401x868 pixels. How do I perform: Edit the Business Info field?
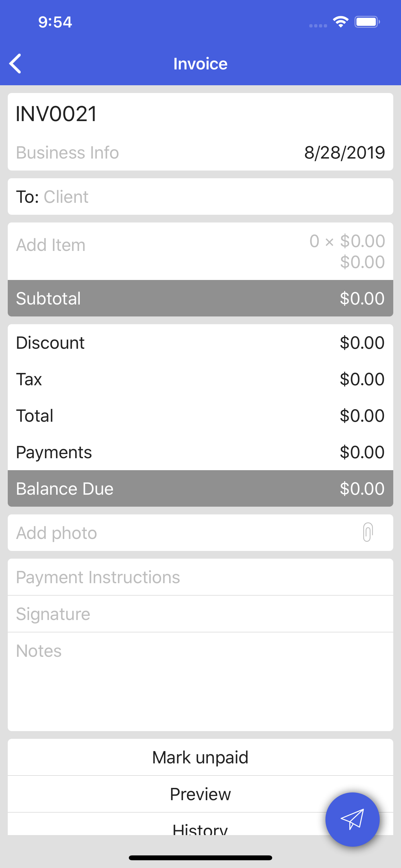click(x=67, y=153)
